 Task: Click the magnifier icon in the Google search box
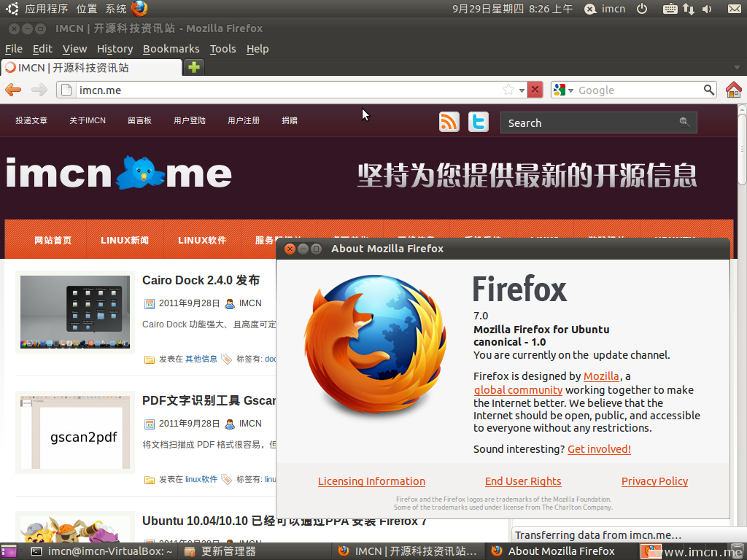709,90
